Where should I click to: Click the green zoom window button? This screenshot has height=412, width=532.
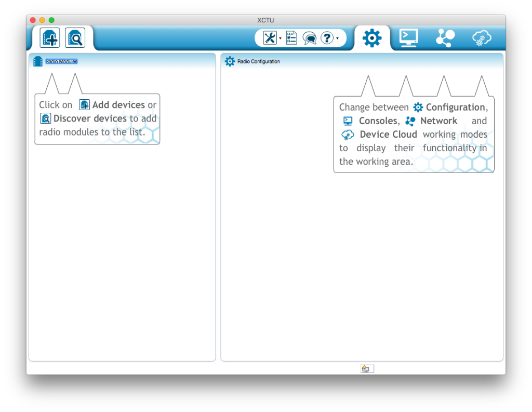click(51, 20)
